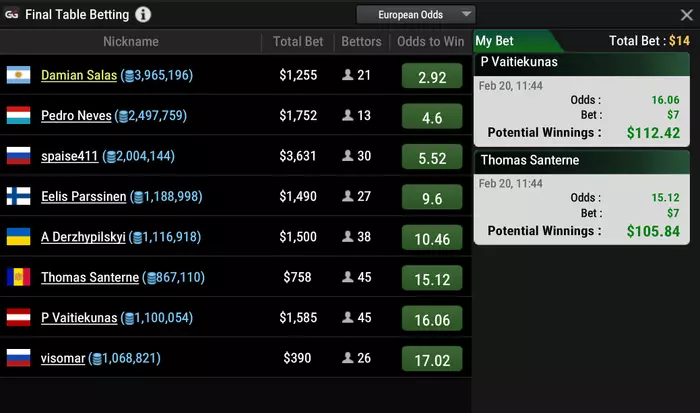Select the Thomas Santerne bet card
The image size is (700, 413).
(x=581, y=198)
